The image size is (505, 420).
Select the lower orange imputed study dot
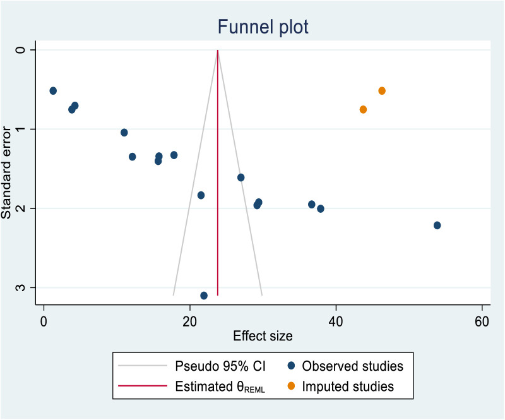(363, 110)
